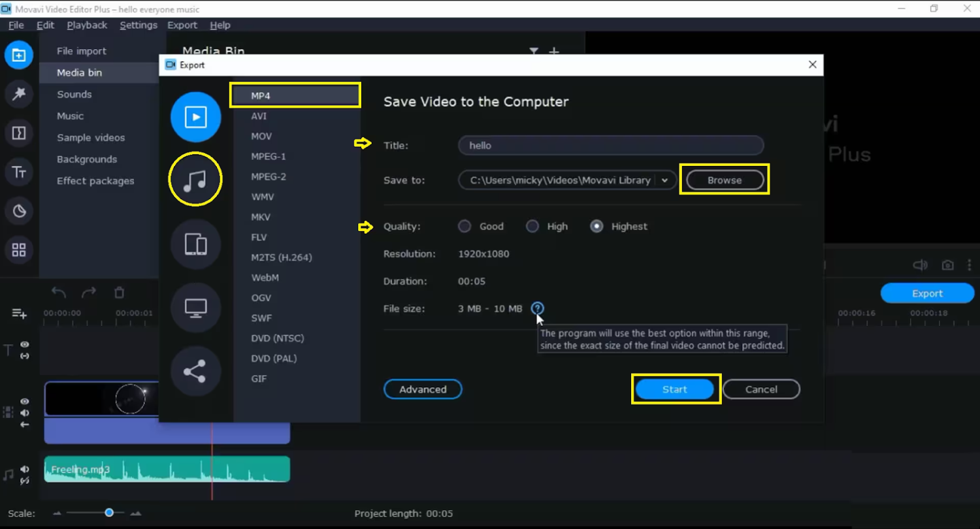Click the title track type icon
This screenshot has height=529, width=980.
click(8, 350)
